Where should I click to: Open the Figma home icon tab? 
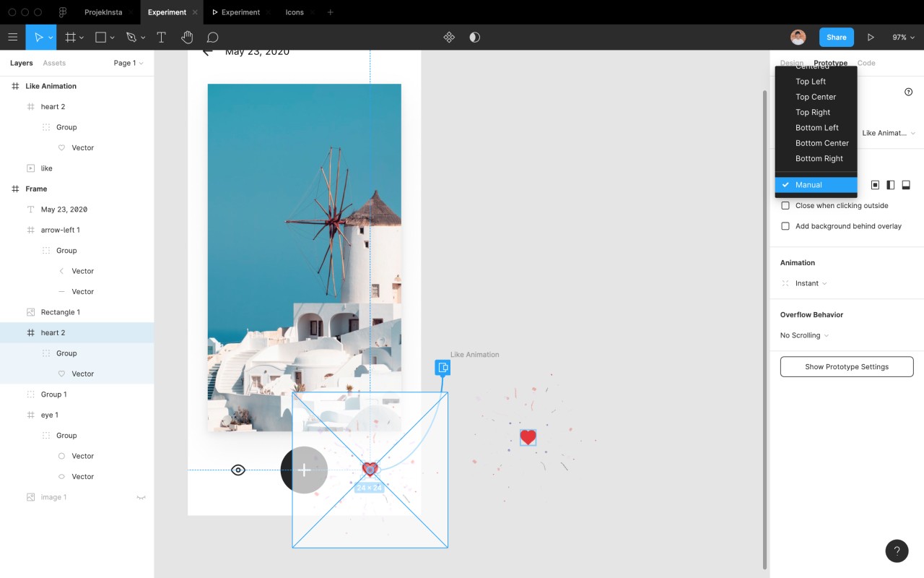coord(63,12)
